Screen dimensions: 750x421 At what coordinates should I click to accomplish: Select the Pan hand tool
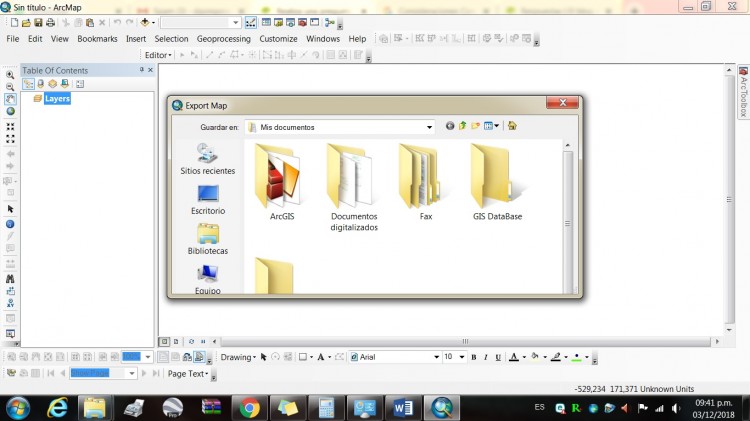pos(10,99)
